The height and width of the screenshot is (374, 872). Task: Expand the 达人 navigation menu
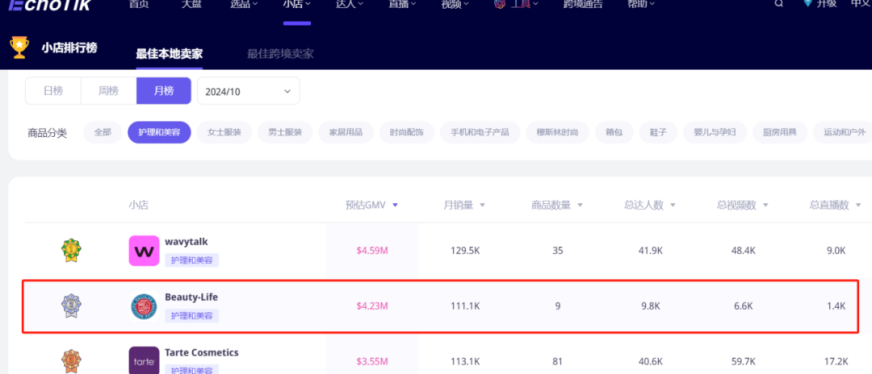point(350,4)
